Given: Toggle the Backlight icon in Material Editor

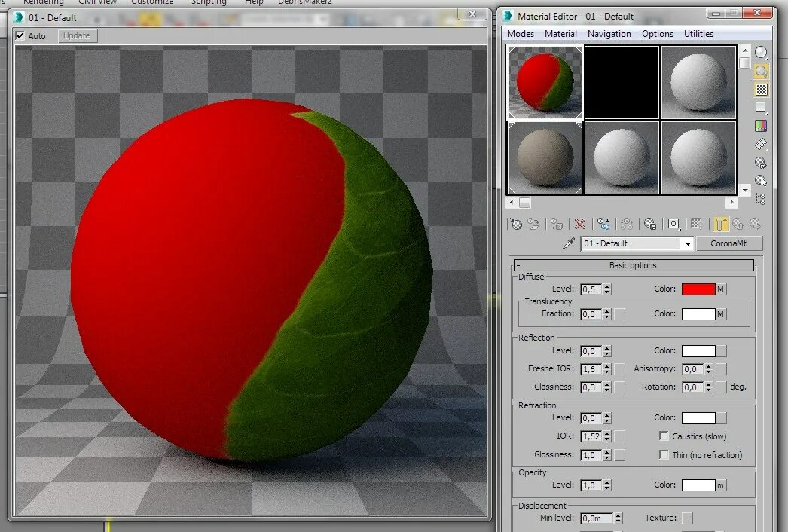Looking at the screenshot, I should 762,71.
